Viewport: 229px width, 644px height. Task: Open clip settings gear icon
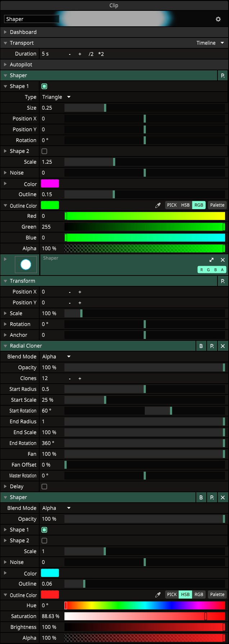tap(218, 19)
